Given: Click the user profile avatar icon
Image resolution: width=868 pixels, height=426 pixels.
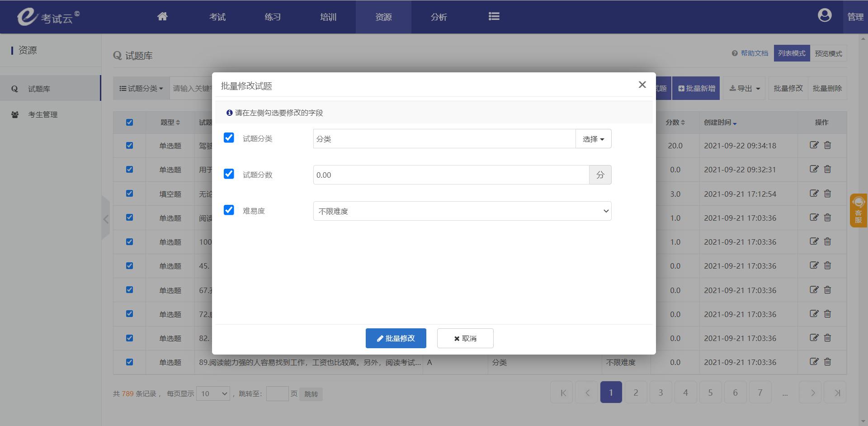Looking at the screenshot, I should pos(824,16).
